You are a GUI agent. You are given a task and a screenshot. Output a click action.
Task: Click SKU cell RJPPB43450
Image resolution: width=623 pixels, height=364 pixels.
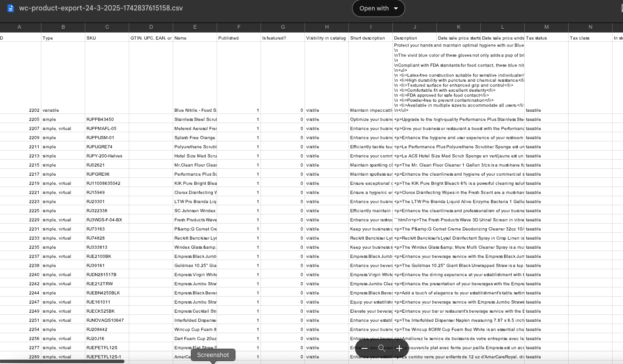pyautogui.click(x=107, y=119)
